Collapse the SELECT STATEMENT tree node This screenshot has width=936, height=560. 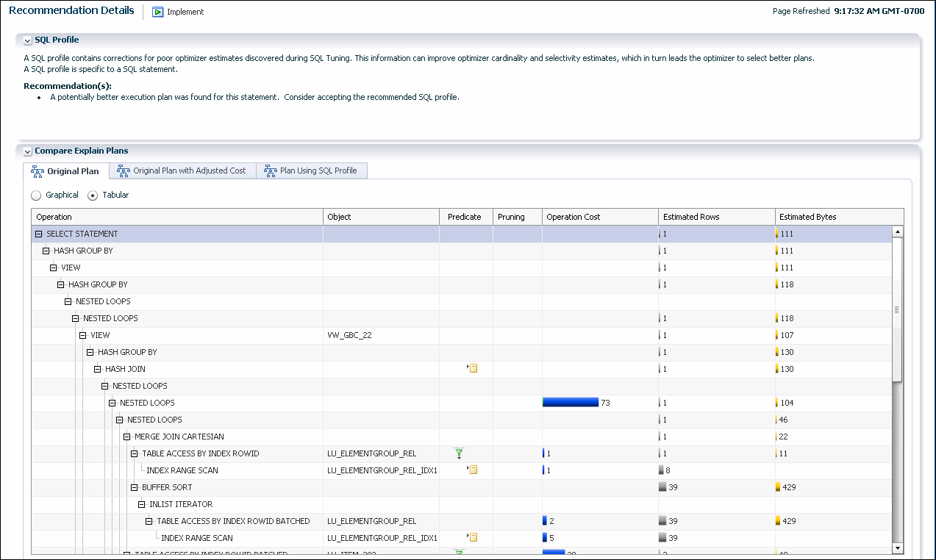[39, 234]
